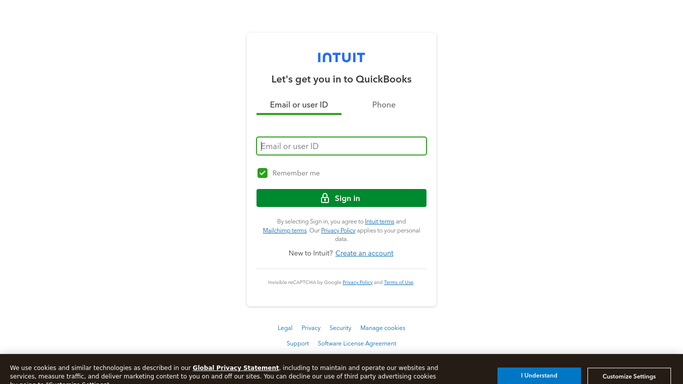Viewport: 683px width, 384px height.
Task: Switch to the Email or user ID tab
Action: pyautogui.click(x=299, y=105)
